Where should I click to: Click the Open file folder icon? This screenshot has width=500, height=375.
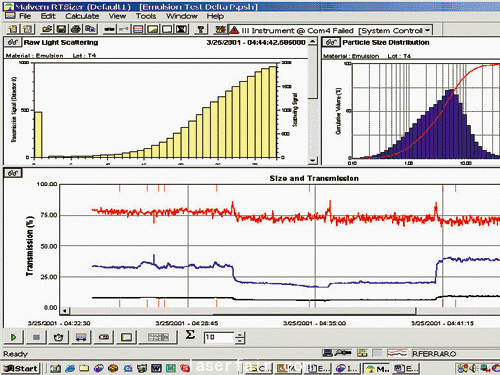pyautogui.click(x=47, y=30)
